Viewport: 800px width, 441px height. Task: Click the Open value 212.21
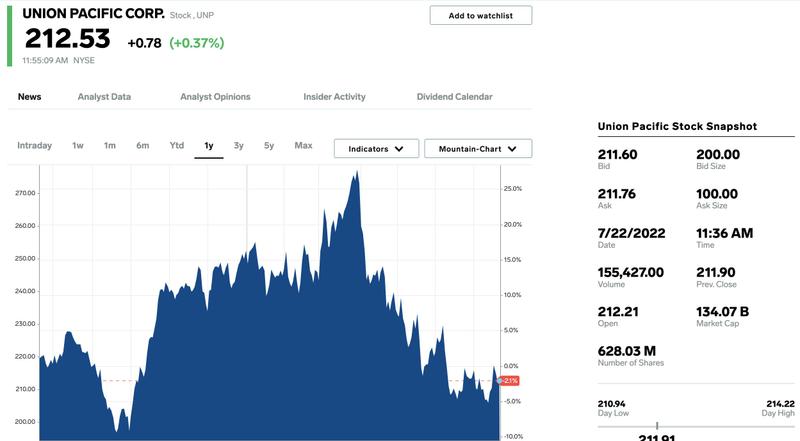(618, 312)
